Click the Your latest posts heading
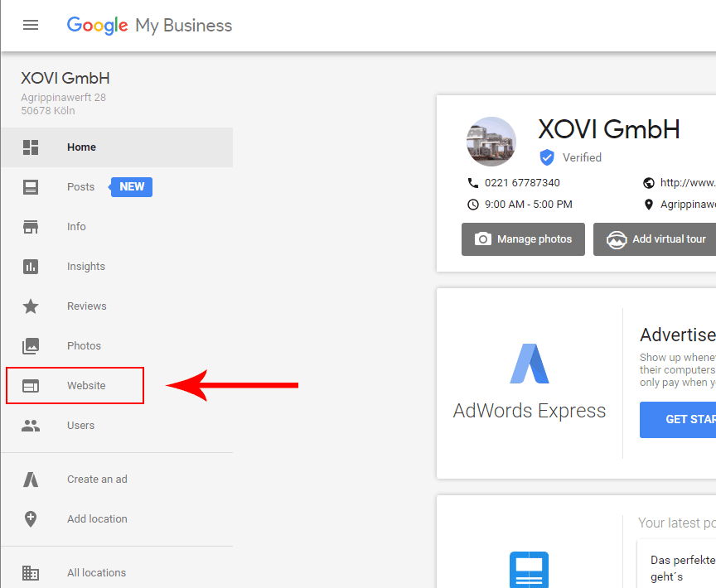This screenshot has width=716, height=588. (x=677, y=523)
